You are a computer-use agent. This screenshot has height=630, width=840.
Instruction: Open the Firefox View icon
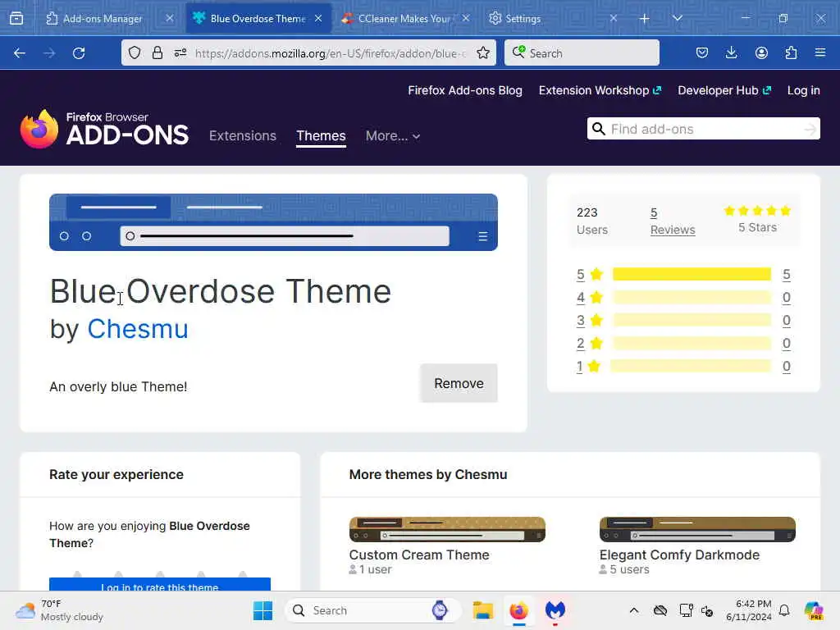16,18
